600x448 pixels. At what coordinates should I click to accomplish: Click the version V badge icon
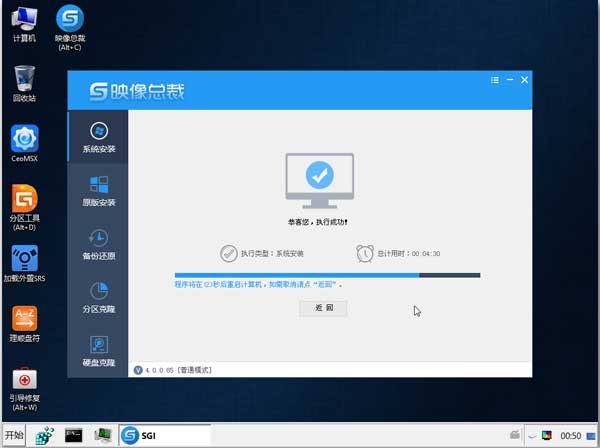[x=138, y=370]
